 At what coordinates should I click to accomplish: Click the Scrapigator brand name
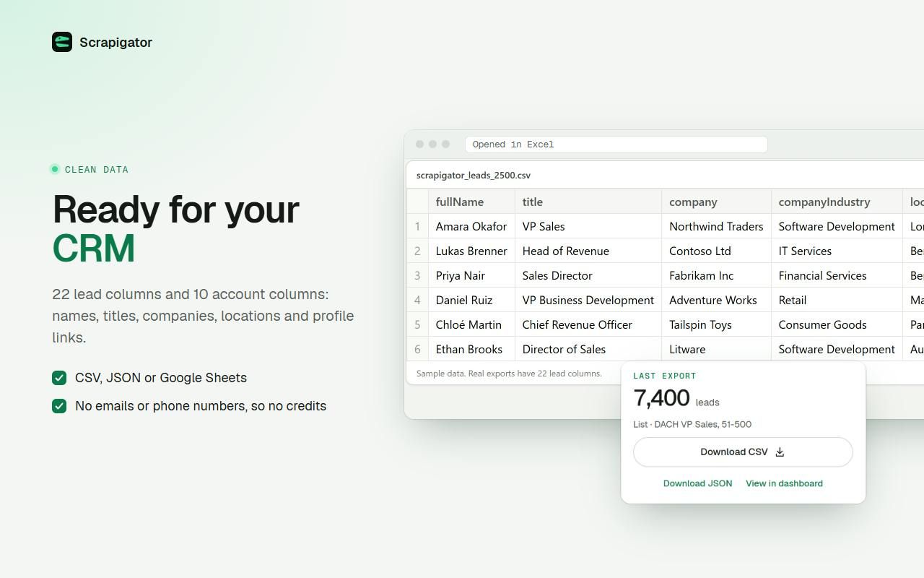click(x=115, y=42)
